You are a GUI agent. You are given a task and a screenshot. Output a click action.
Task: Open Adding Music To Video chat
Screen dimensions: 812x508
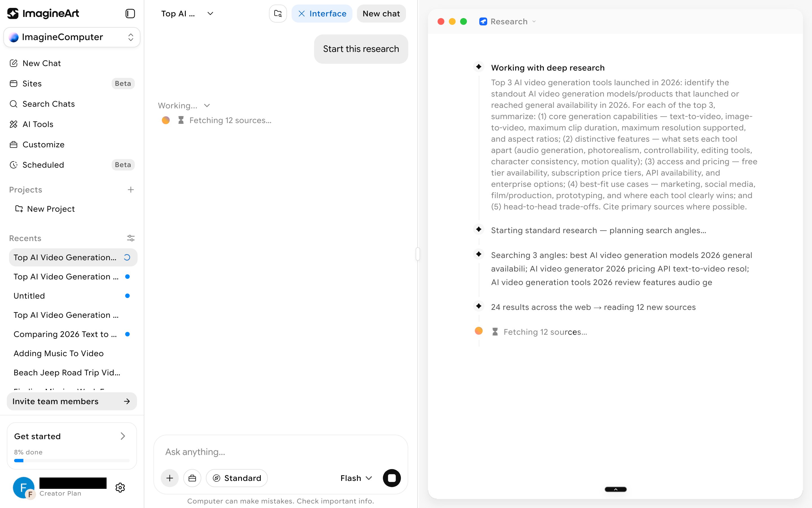pyautogui.click(x=73, y=353)
